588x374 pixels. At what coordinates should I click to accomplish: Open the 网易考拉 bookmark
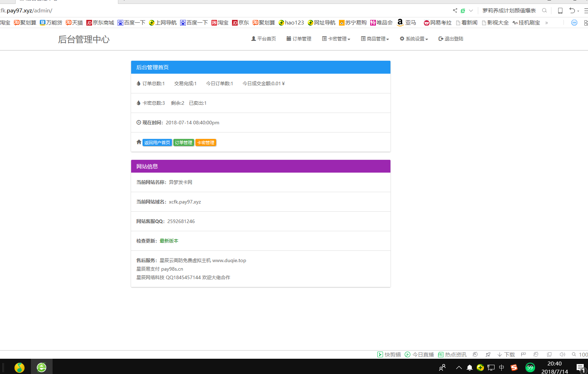[x=437, y=22]
